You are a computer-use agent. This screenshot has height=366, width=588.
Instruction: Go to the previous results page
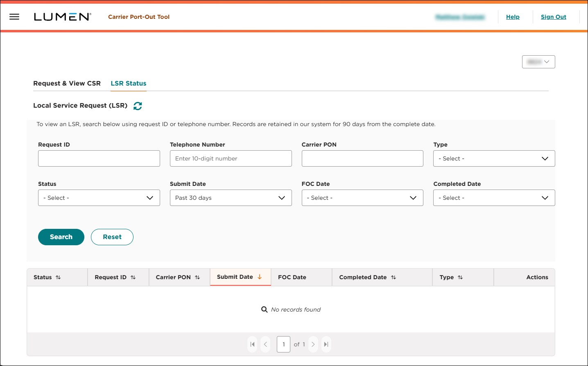coord(265,344)
